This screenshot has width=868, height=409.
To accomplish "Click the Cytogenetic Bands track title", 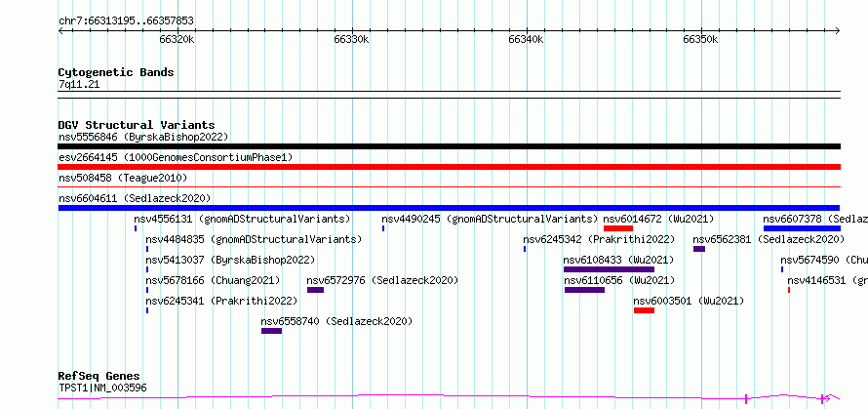I will click(x=116, y=72).
